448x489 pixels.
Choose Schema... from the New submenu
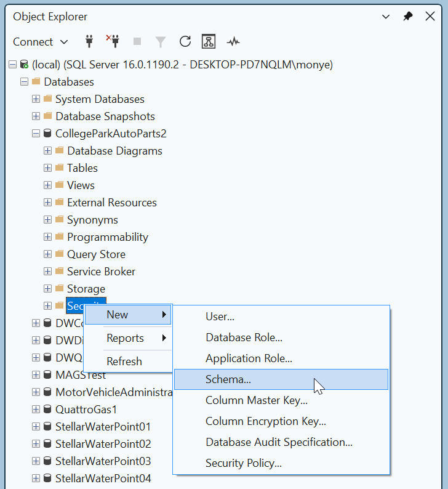(x=281, y=379)
